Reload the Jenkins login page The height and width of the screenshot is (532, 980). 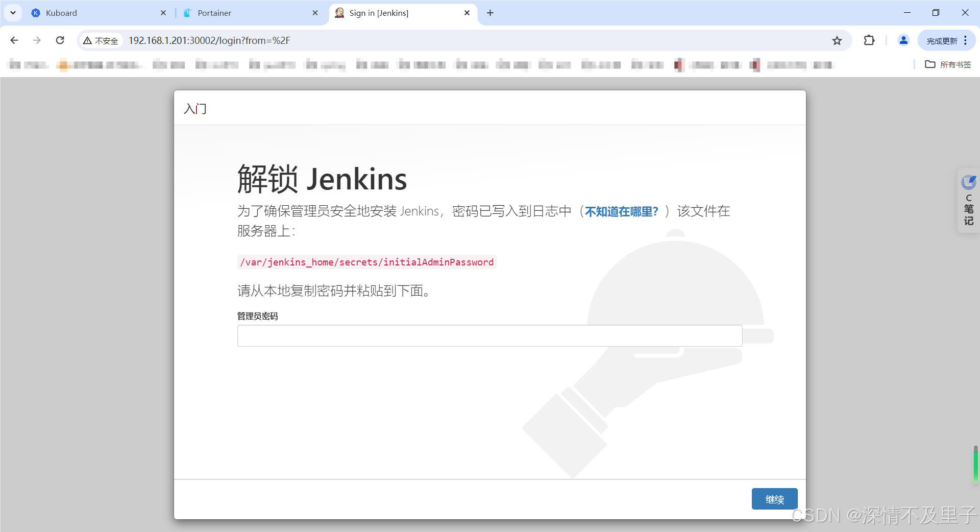(x=60, y=40)
